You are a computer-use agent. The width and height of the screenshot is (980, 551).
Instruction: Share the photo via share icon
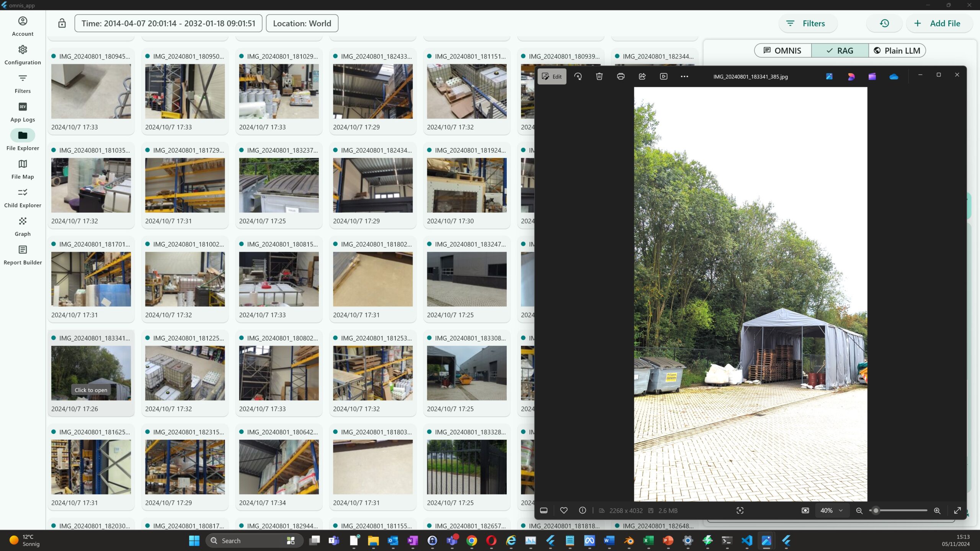click(642, 77)
